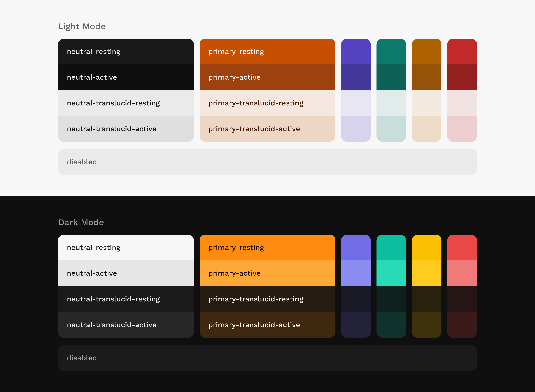Image resolution: width=535 pixels, height=392 pixels.
Task: Choose light mode primary-translucid-resting swatch
Action: click(x=267, y=103)
